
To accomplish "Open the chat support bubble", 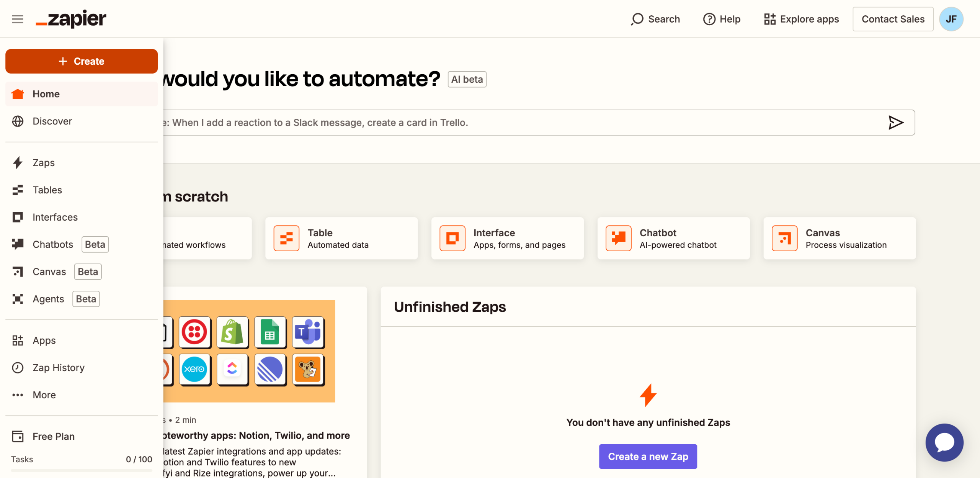I will (944, 442).
